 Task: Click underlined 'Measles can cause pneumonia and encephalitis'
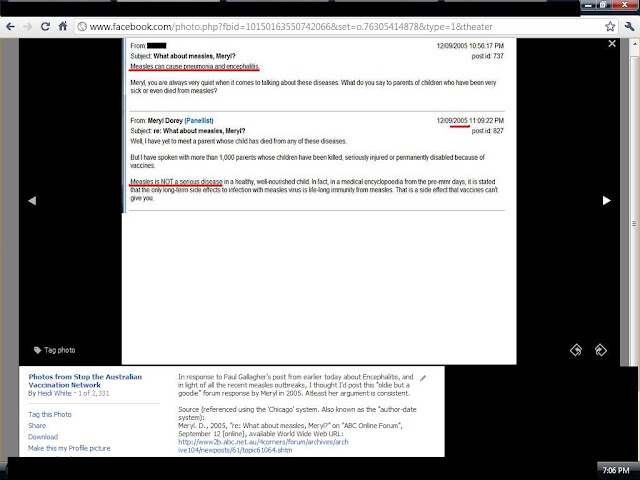pos(195,67)
